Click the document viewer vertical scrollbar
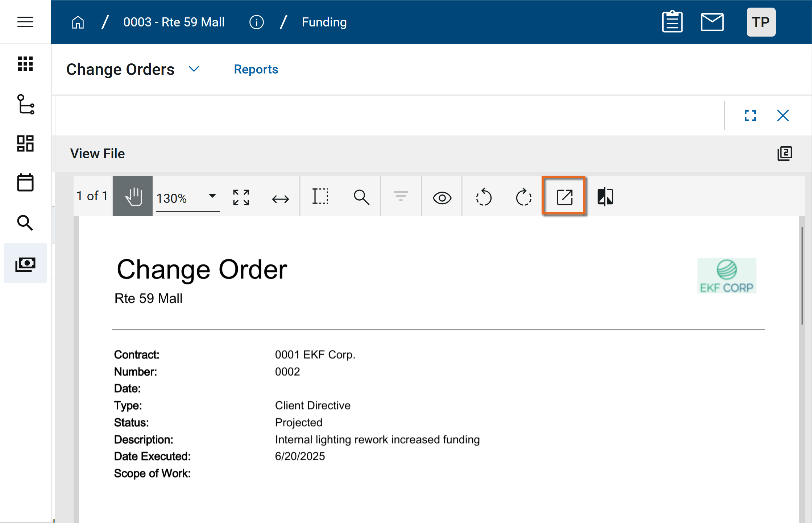Screen dimensions: 812x523 802,275
